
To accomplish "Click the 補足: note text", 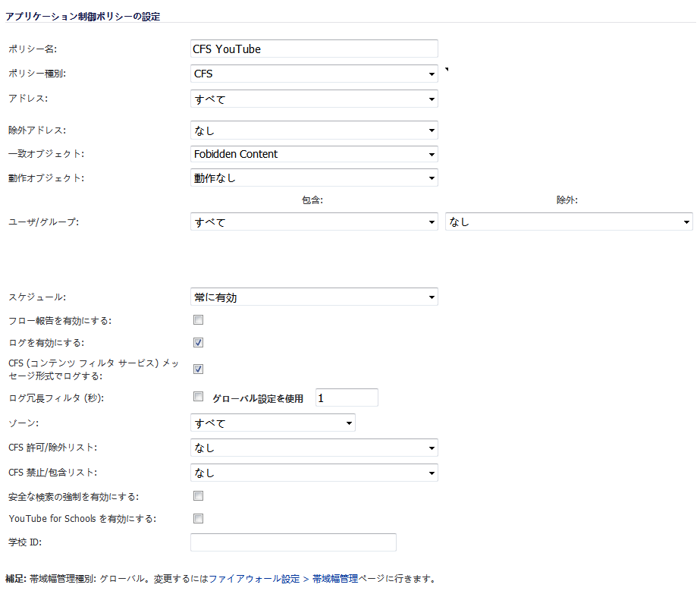I will [221, 579].
